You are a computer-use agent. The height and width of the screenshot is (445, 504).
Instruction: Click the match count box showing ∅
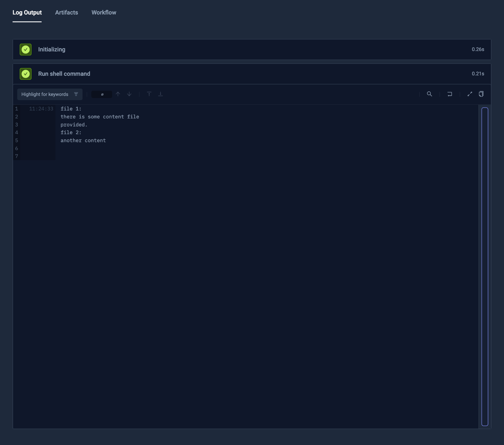pyautogui.click(x=102, y=94)
